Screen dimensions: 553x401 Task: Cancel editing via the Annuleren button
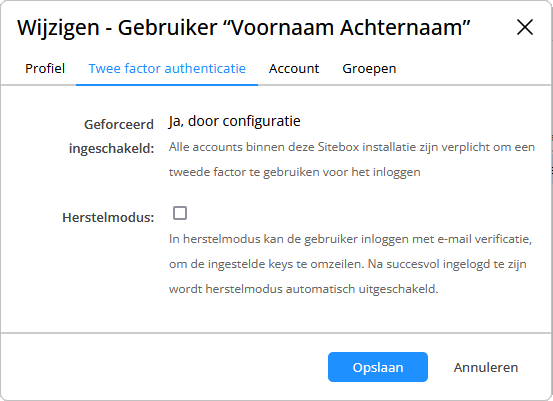tap(486, 367)
